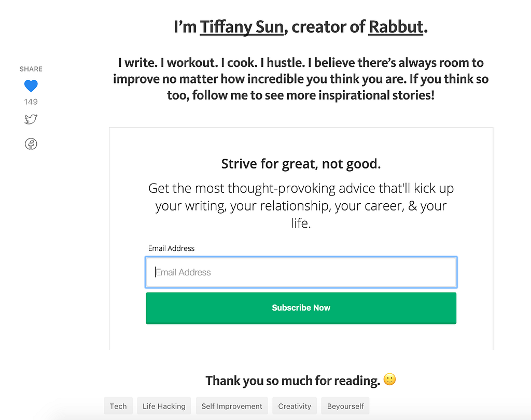
Task: Click the SHARE label in the sidebar
Action: (31, 69)
